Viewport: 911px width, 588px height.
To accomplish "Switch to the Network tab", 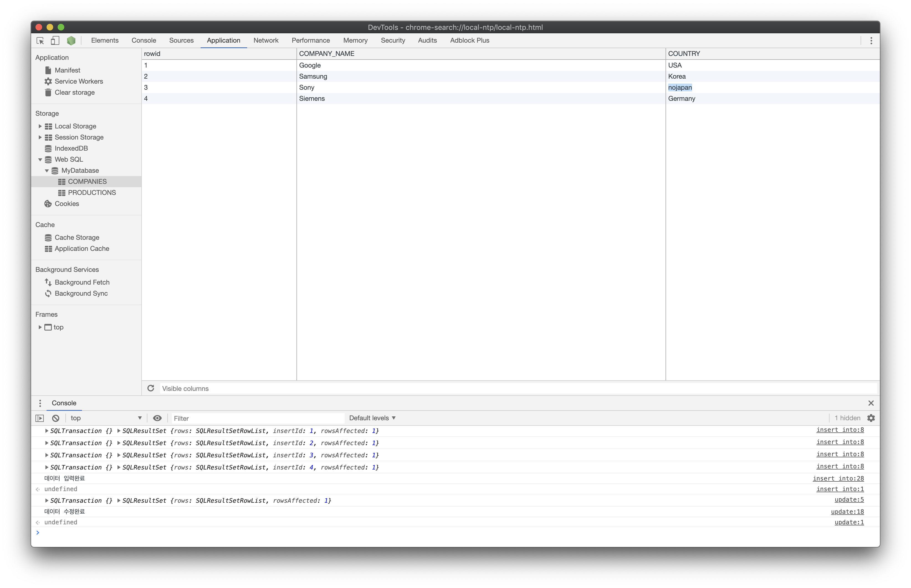I will click(x=266, y=40).
